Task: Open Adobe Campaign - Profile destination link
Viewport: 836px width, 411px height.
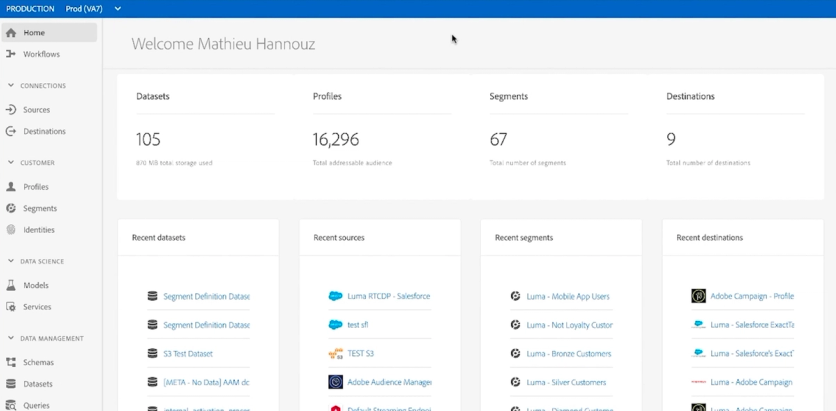Action: click(x=752, y=296)
